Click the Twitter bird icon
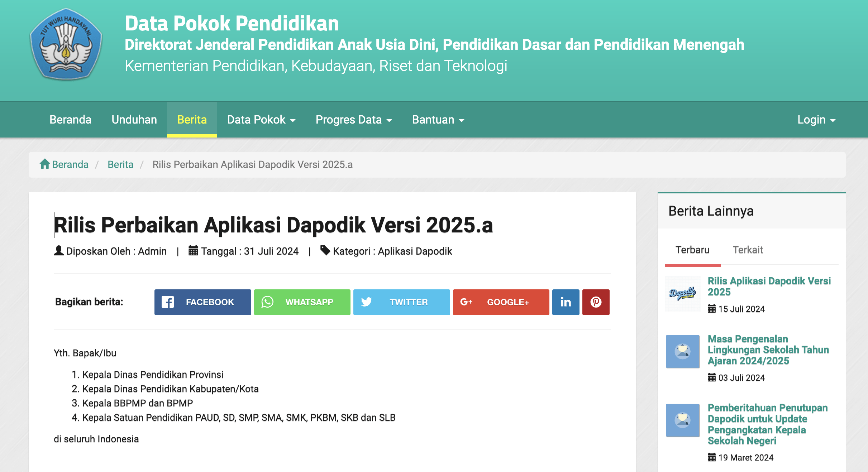This screenshot has height=472, width=868. point(367,302)
